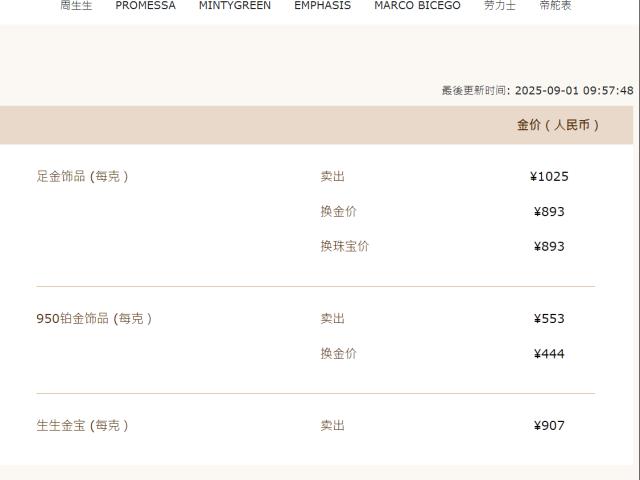The width and height of the screenshot is (640, 480).
Task: Click the ¥553 platinum selling price
Action: pyautogui.click(x=549, y=318)
